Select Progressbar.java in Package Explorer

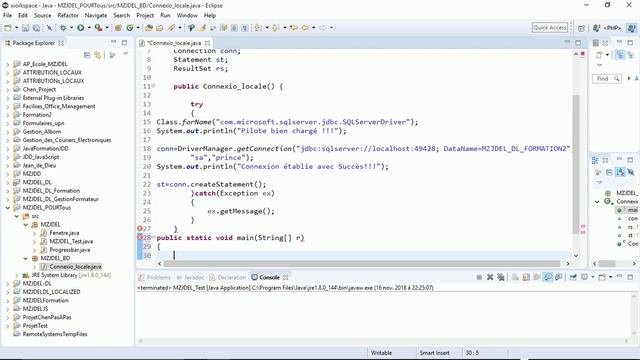point(65,250)
